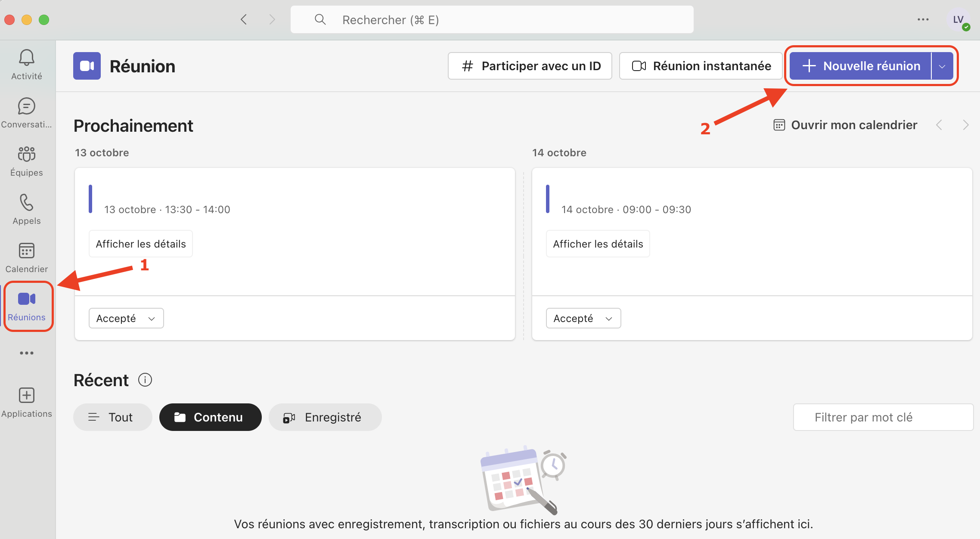This screenshot has height=539, width=980.
Task: Start a Réunion instantanée
Action: click(701, 66)
